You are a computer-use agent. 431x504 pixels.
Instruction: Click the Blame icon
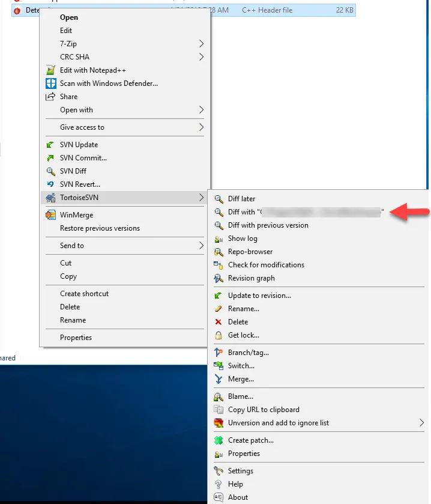[219, 396]
